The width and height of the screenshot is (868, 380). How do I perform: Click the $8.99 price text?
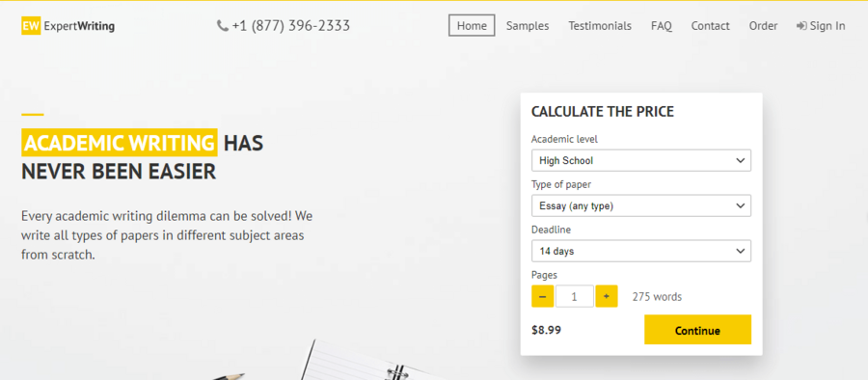click(546, 330)
